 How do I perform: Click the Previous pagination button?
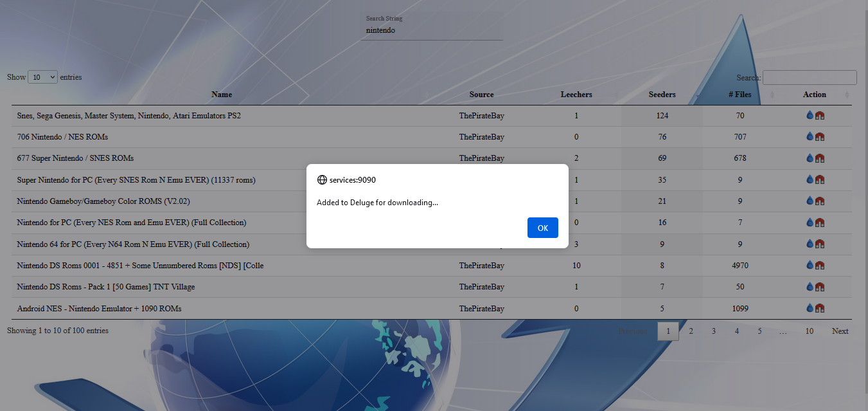pos(633,331)
